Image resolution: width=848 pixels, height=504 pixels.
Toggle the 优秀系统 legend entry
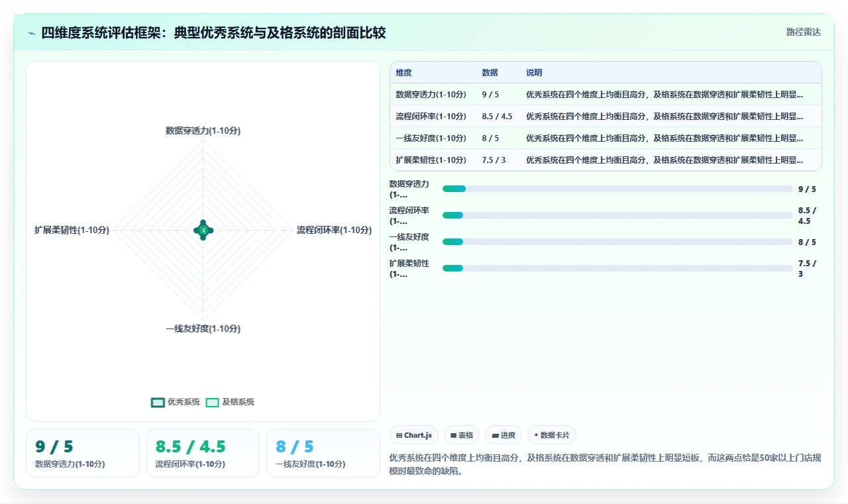[176, 402]
